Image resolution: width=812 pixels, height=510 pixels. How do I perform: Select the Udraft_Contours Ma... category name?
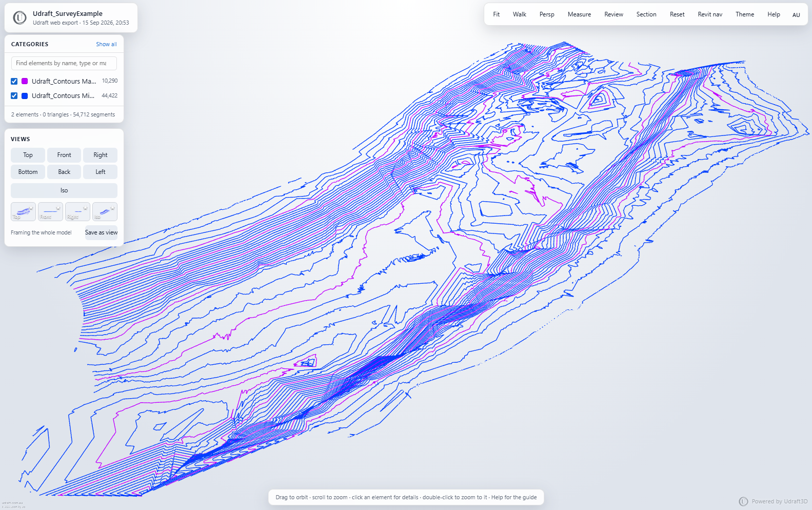[64, 81]
